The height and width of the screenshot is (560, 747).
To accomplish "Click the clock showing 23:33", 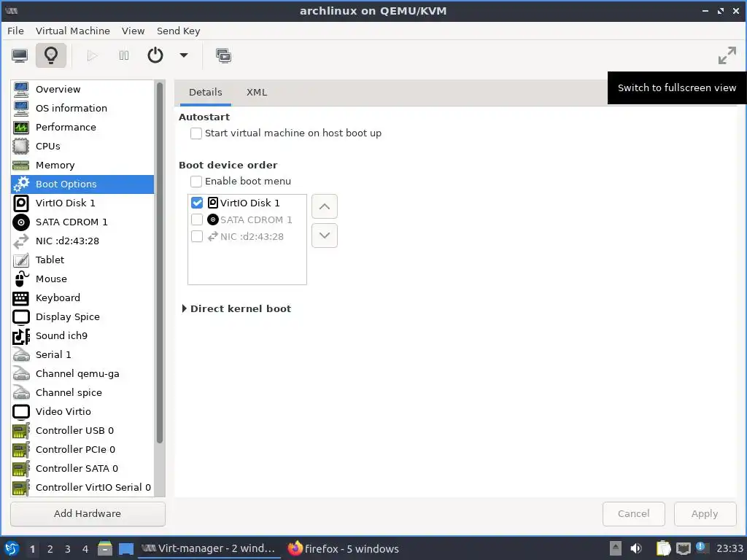I will (x=729, y=549).
